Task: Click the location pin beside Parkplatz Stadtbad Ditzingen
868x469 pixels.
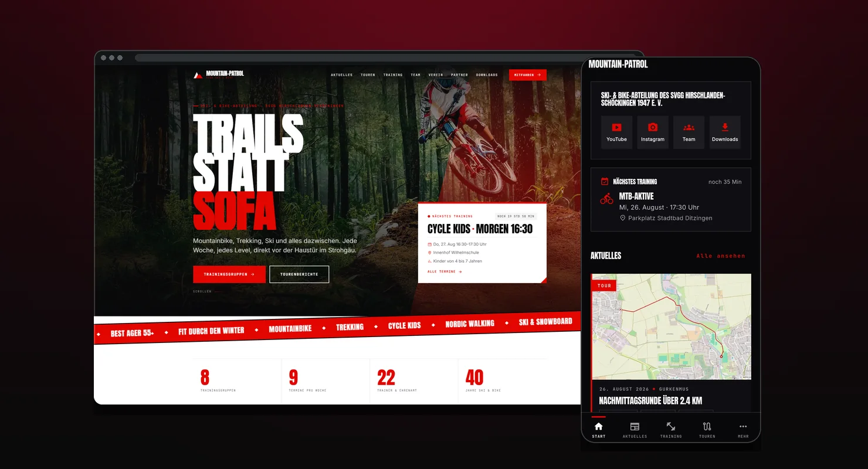Action: tap(623, 218)
